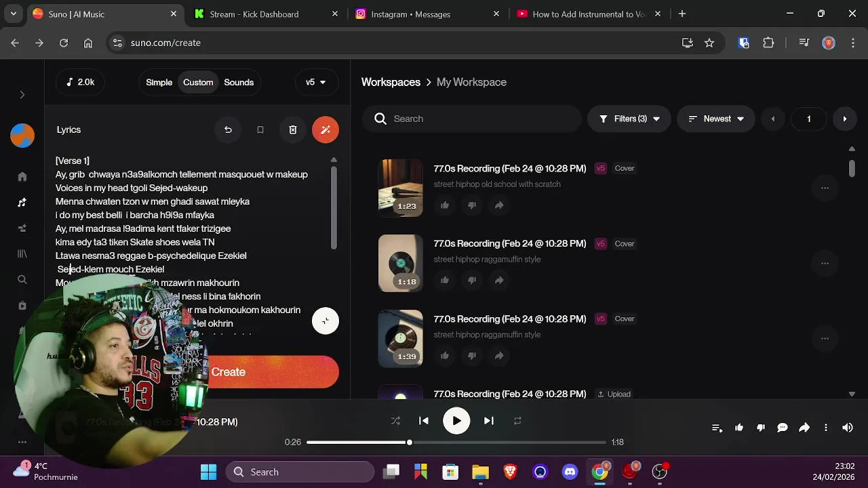The height and width of the screenshot is (488, 868).
Task: Share the current song from player bar
Action: [x=804, y=428]
